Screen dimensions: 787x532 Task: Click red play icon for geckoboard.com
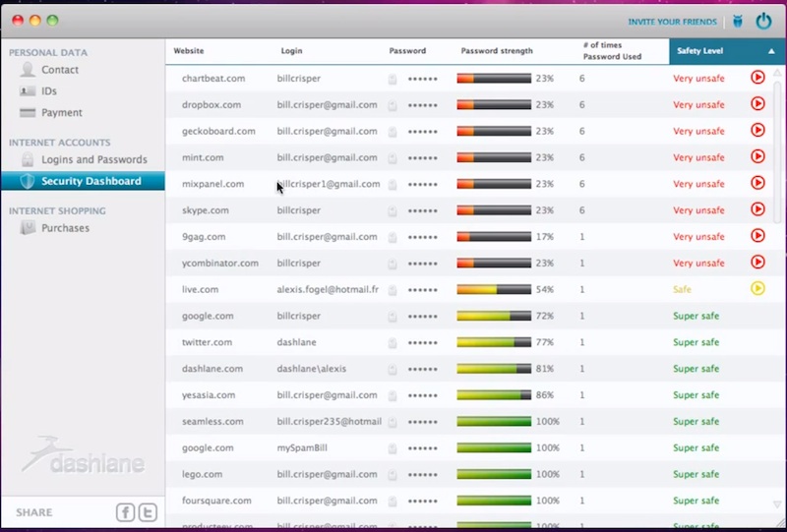click(757, 130)
